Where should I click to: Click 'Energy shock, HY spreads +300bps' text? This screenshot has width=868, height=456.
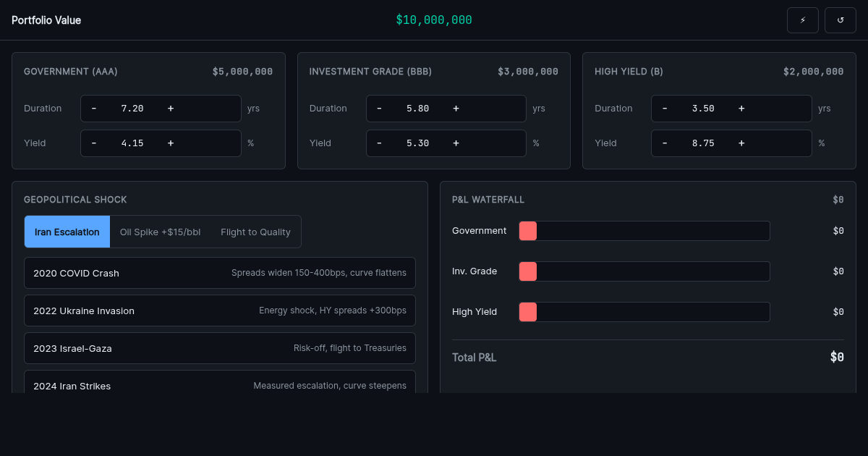333,311
